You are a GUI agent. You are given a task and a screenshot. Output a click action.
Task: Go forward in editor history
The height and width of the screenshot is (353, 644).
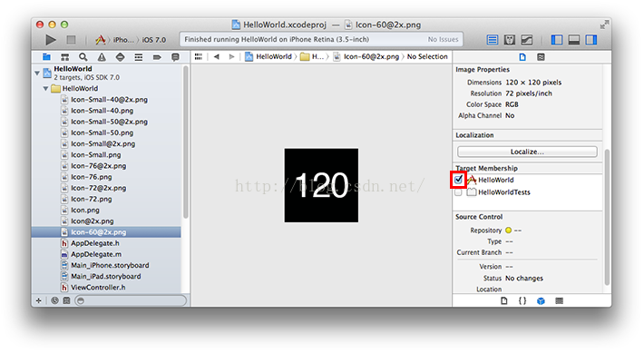[231, 56]
